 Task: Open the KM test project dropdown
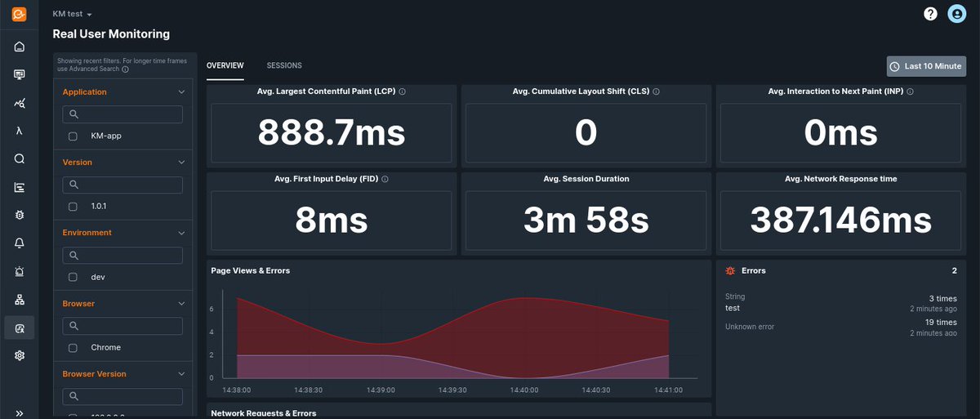coord(72,15)
